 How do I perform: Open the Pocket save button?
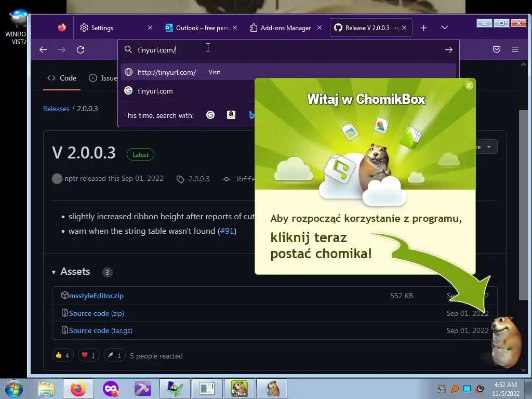(x=496, y=49)
